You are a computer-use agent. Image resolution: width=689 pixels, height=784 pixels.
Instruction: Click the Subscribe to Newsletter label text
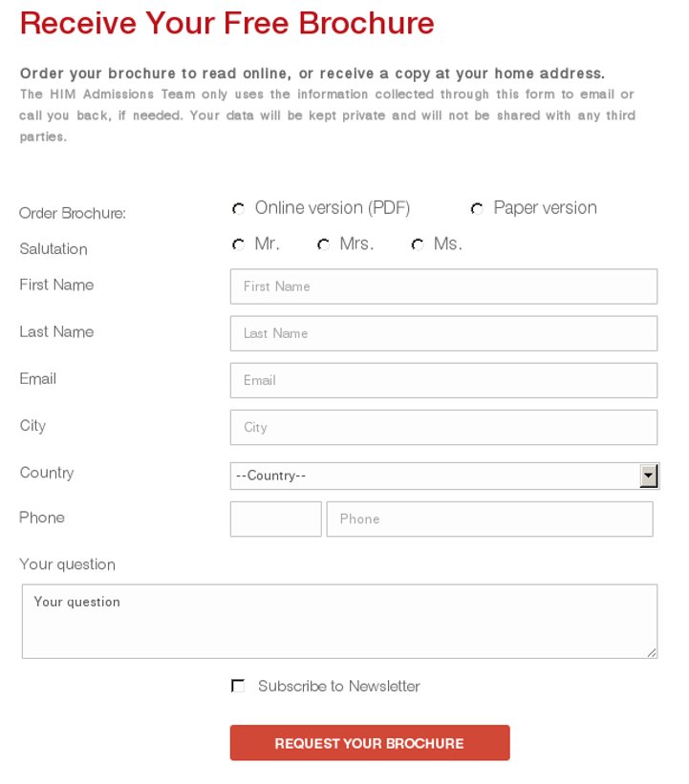(x=338, y=686)
